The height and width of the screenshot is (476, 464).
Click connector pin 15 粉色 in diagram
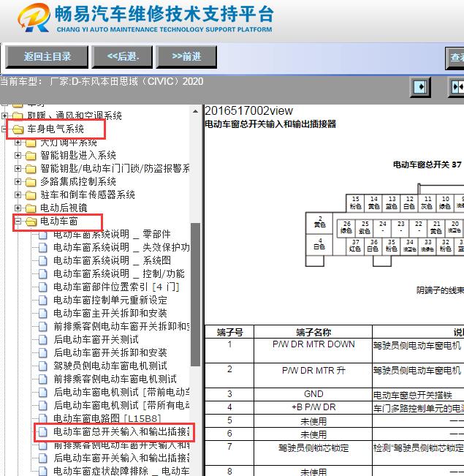click(355, 203)
